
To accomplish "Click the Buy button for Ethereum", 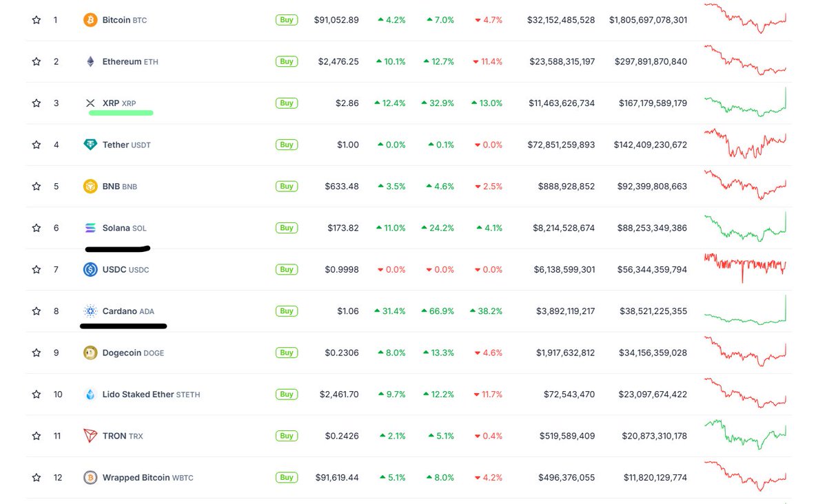I will (x=287, y=61).
